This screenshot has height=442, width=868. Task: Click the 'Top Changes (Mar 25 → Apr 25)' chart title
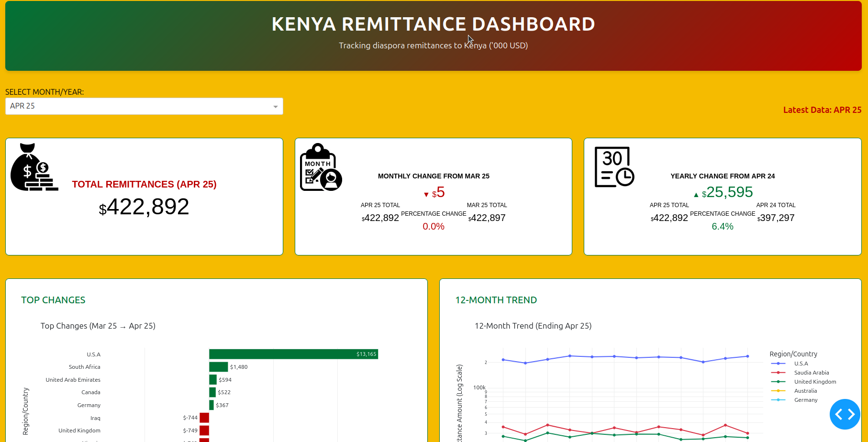98,326
